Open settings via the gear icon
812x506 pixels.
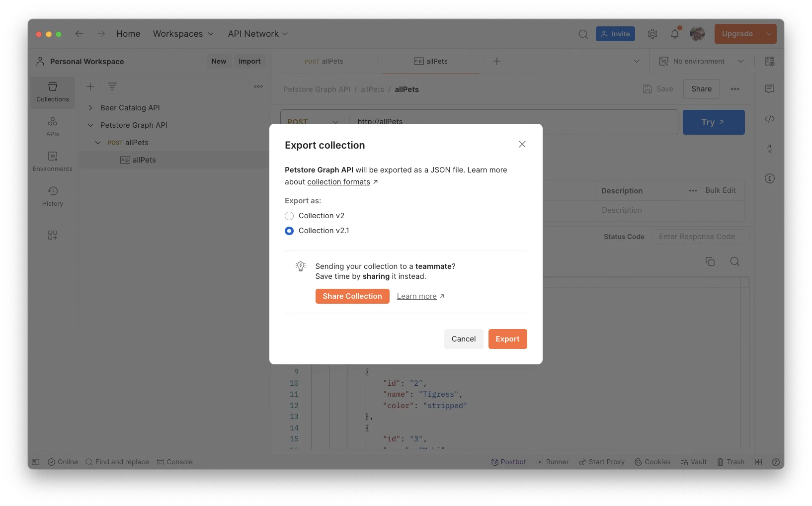coord(652,34)
